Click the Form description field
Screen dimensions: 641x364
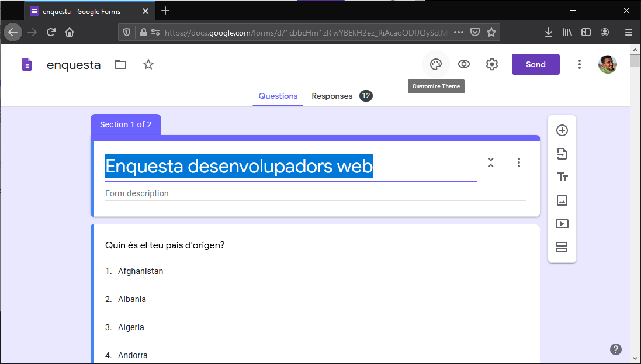[315, 193]
